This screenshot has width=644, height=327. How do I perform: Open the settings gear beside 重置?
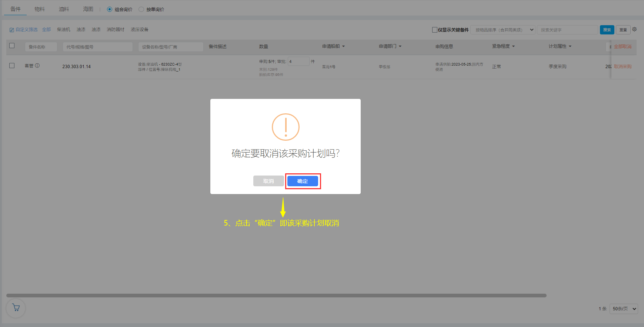click(x=634, y=29)
